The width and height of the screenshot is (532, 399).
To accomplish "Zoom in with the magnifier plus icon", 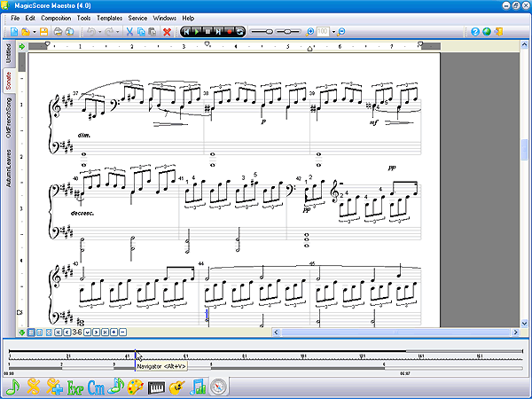I will (309, 32).
